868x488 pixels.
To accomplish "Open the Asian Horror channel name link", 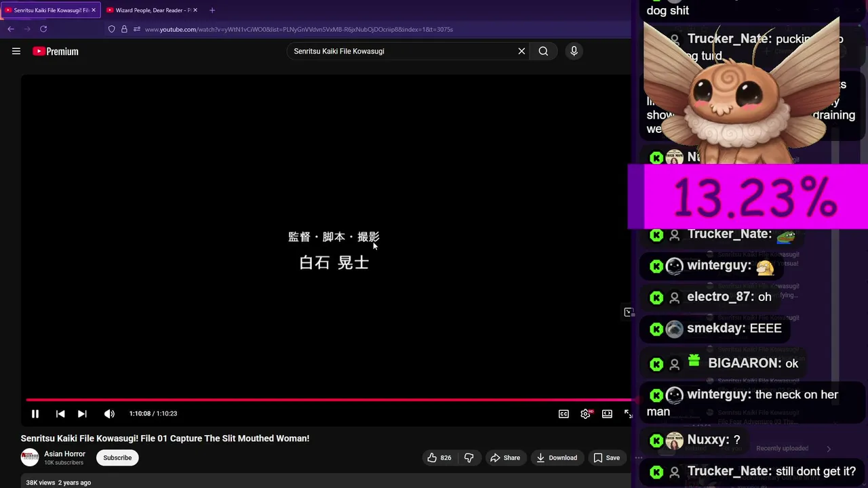I will coord(64,454).
